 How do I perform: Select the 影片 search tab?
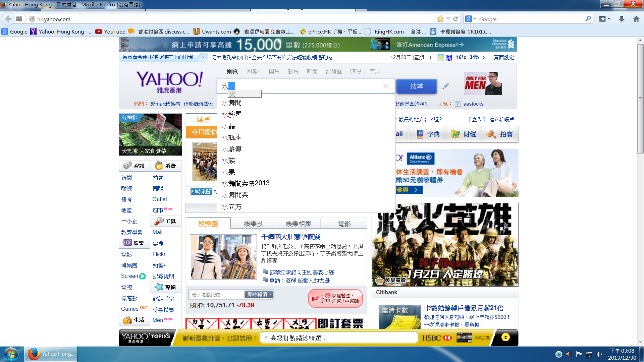[x=293, y=71]
